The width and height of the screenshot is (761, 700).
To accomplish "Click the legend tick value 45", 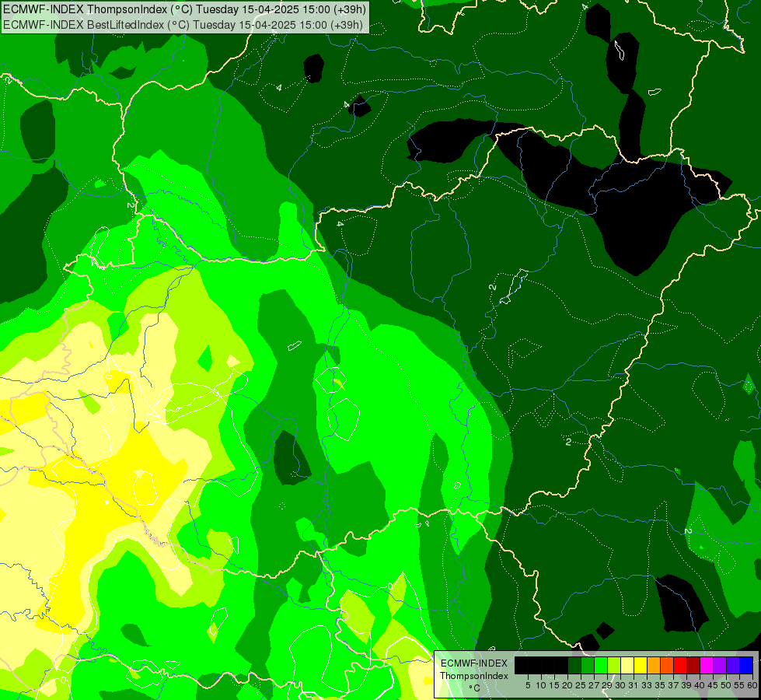I will pyautogui.click(x=713, y=685).
